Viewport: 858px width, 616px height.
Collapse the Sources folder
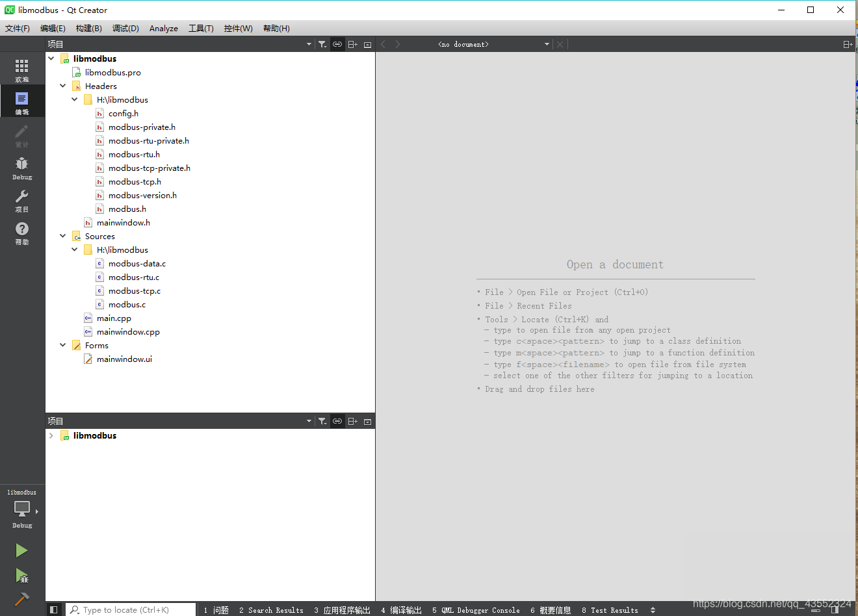pyautogui.click(x=63, y=236)
